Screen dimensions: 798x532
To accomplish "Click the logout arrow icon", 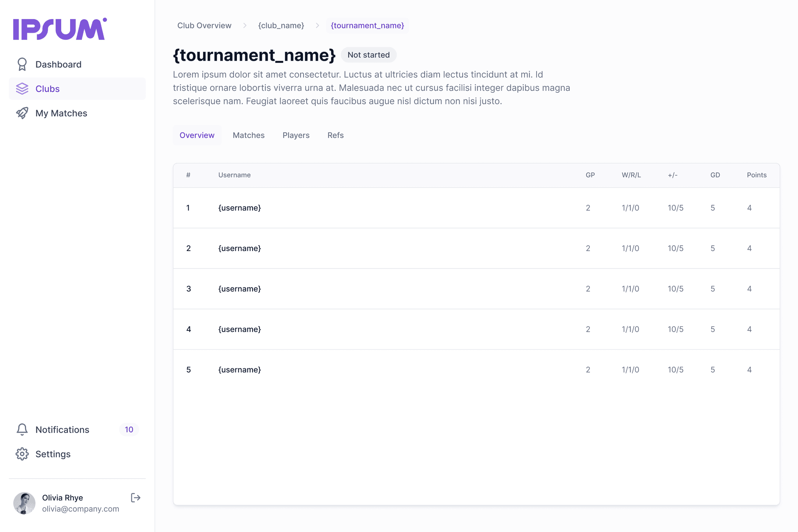I will coord(136,498).
